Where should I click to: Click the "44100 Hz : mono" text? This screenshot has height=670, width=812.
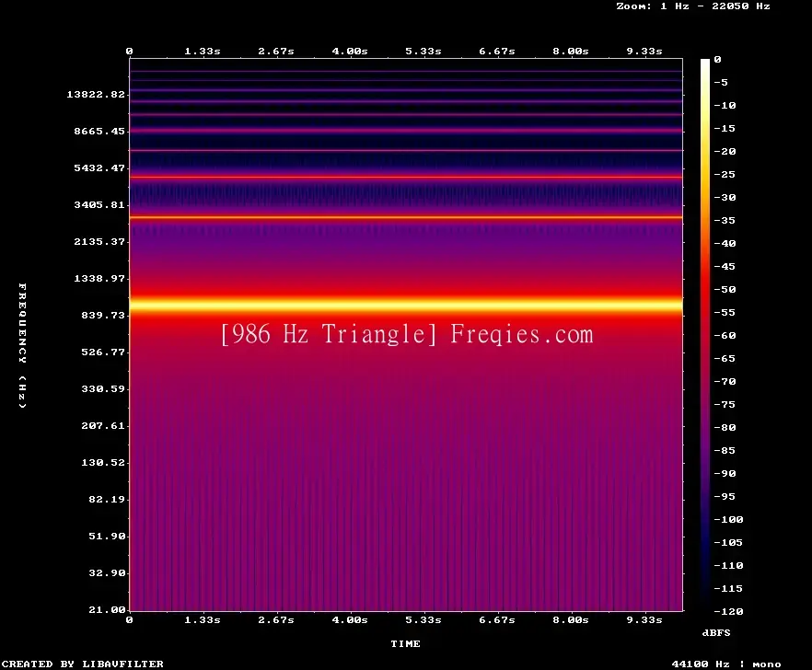[x=726, y=664]
